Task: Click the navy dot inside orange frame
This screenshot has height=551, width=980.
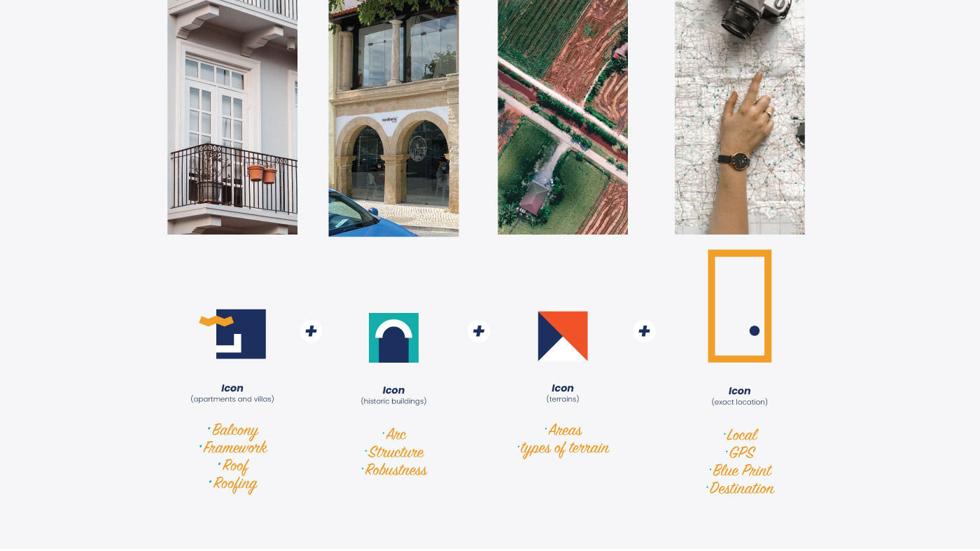Action: (755, 330)
